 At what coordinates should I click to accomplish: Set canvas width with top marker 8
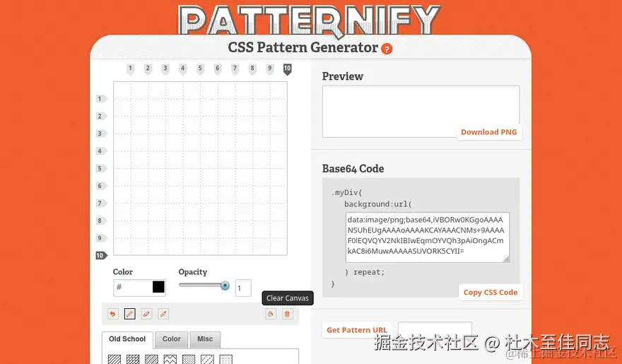click(x=252, y=69)
